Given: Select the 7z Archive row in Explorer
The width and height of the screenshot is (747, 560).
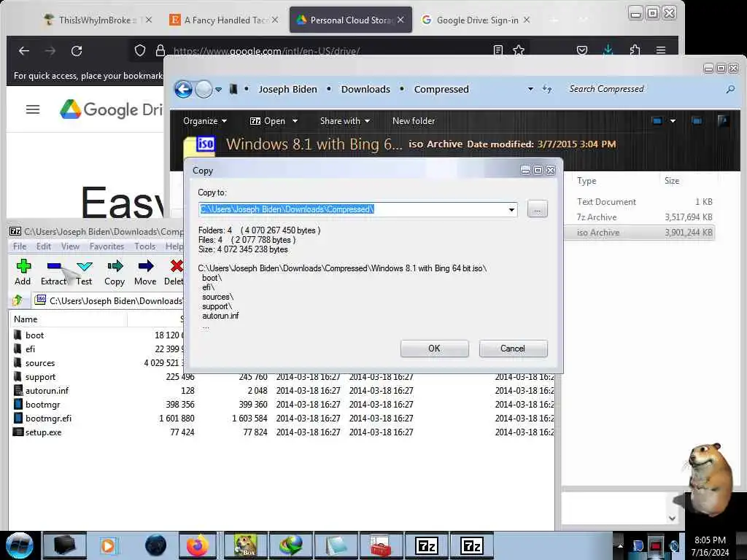Looking at the screenshot, I should [x=638, y=217].
